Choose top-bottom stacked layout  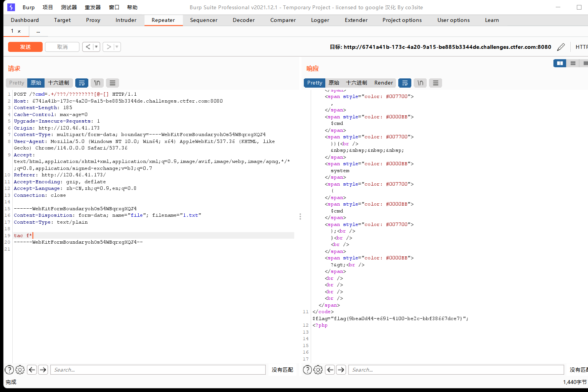573,63
